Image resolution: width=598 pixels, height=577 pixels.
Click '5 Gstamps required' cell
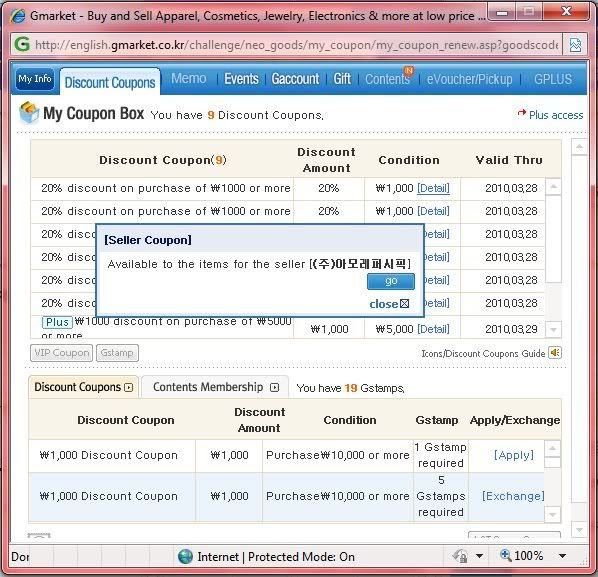440,496
